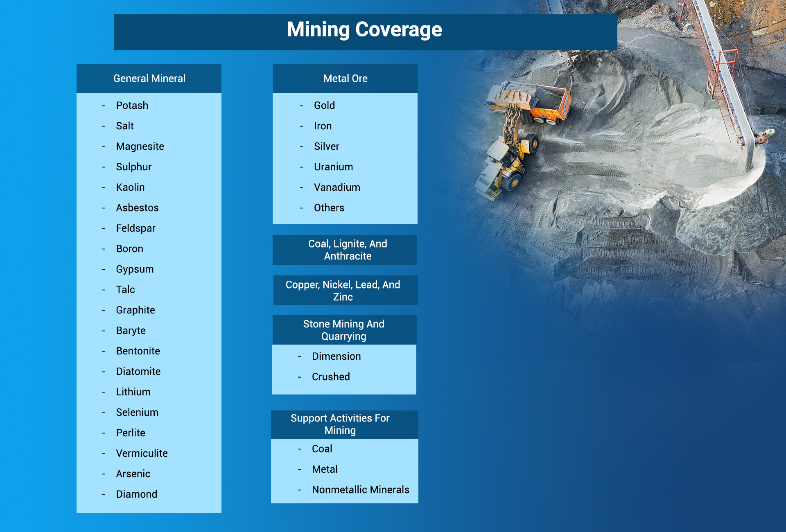Select the Dimension option under Stone Mining

pyautogui.click(x=336, y=356)
